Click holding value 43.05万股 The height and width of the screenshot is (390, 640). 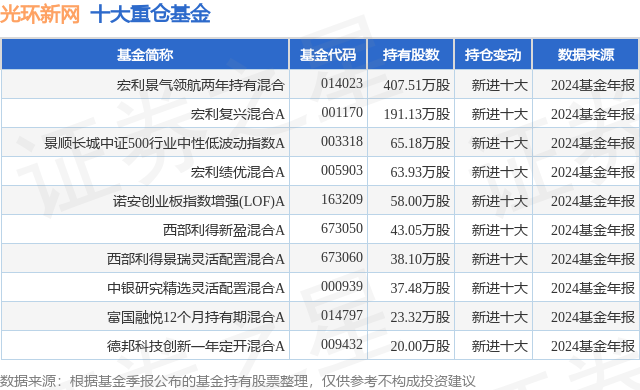tap(420, 230)
